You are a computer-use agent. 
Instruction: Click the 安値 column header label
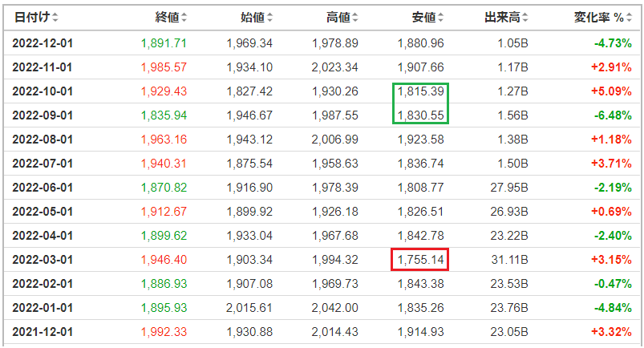pyautogui.click(x=424, y=18)
